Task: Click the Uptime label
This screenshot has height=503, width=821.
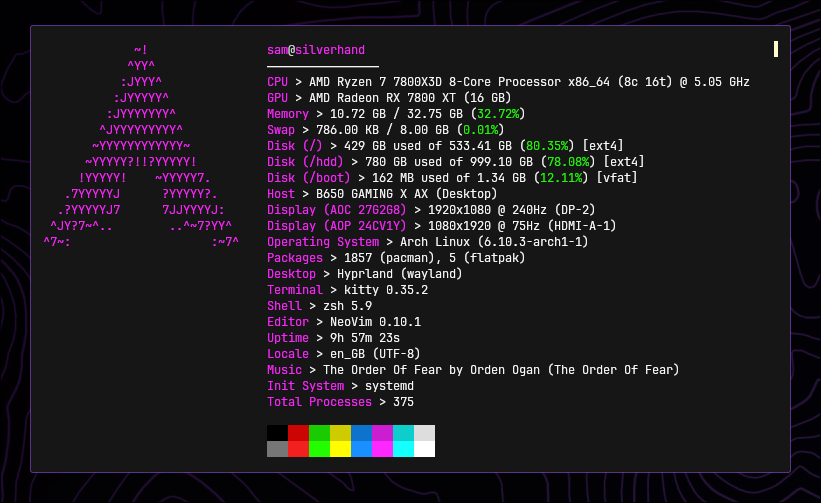Action: 288,338
